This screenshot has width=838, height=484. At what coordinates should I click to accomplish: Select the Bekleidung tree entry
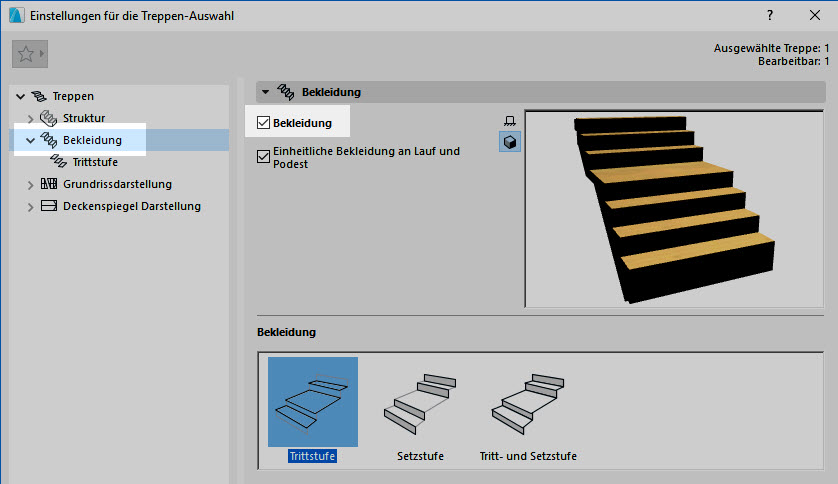click(92, 140)
